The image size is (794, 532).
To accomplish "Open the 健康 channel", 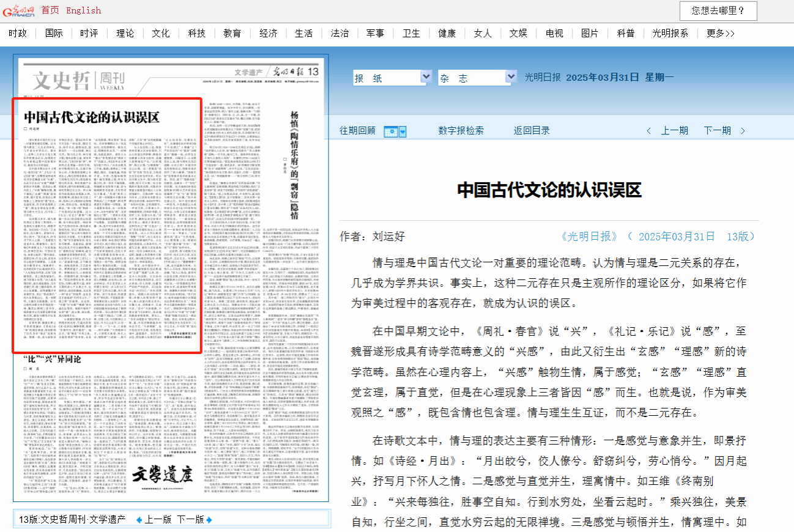I will tap(447, 33).
